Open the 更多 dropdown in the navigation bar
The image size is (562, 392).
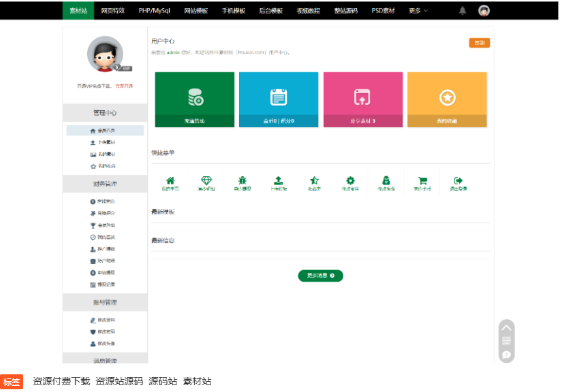coord(418,11)
